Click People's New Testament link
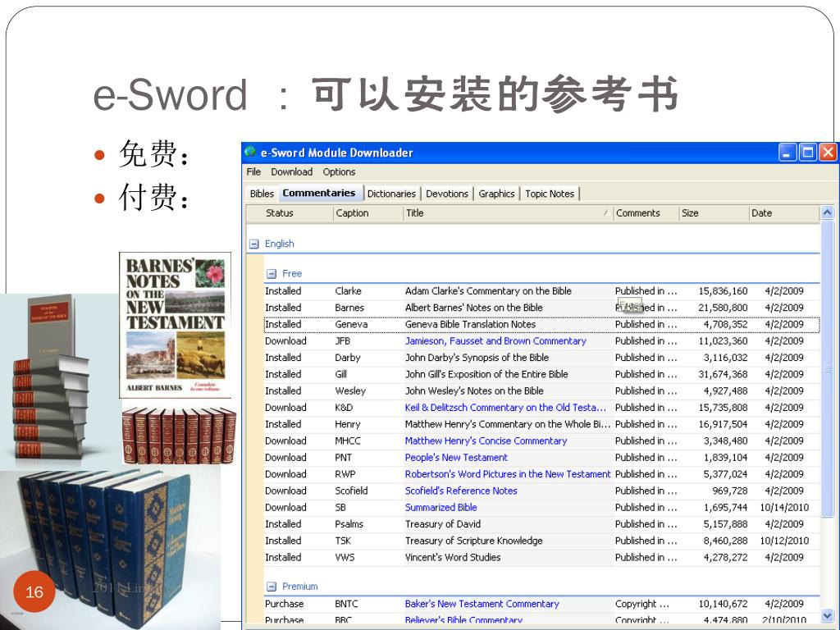Screen dimensions: 840x630 (456, 458)
